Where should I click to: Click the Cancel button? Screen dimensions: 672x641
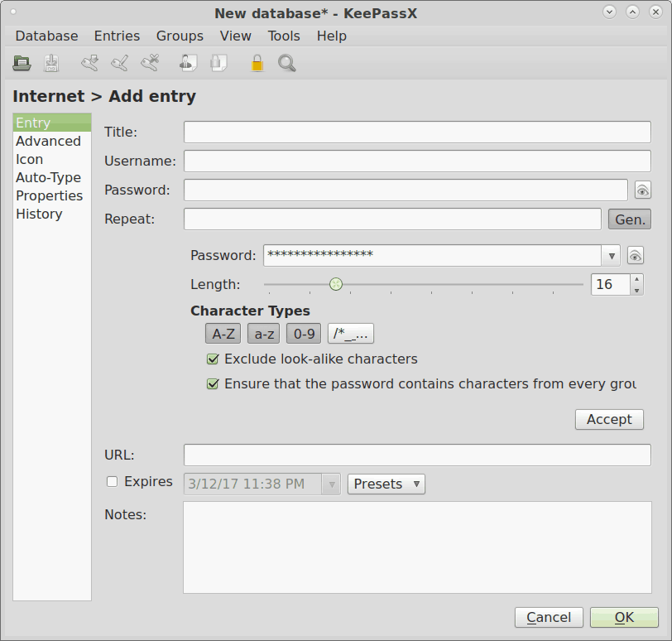[x=549, y=618]
